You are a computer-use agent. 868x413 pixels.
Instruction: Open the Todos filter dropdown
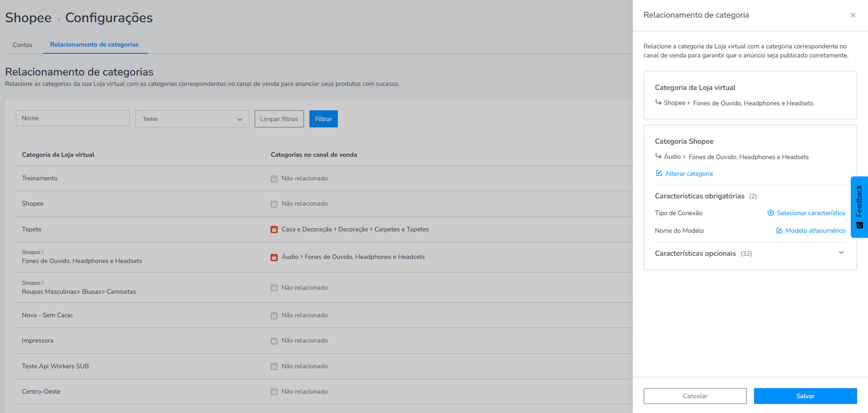coord(192,119)
